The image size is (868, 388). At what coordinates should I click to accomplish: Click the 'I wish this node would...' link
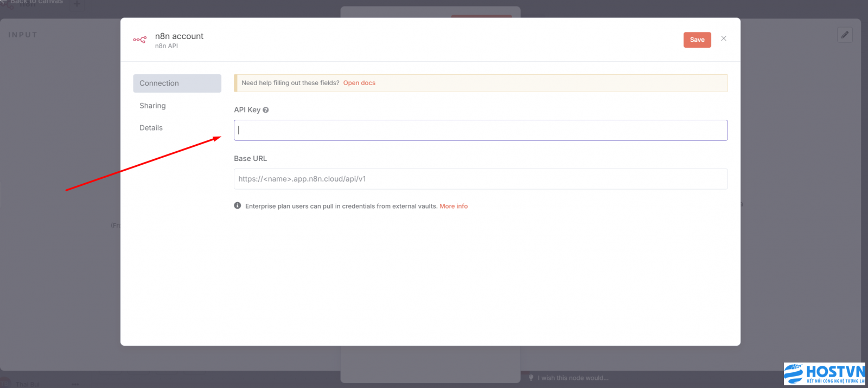[573, 378]
